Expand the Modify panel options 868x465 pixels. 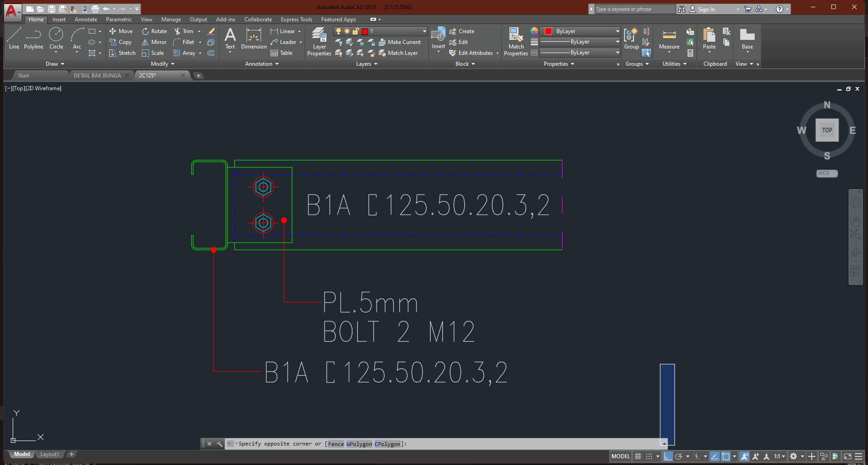point(162,64)
